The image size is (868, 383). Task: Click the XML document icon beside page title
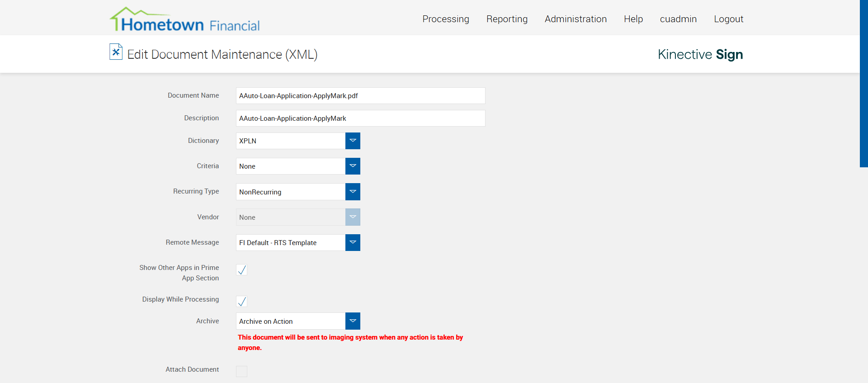116,52
